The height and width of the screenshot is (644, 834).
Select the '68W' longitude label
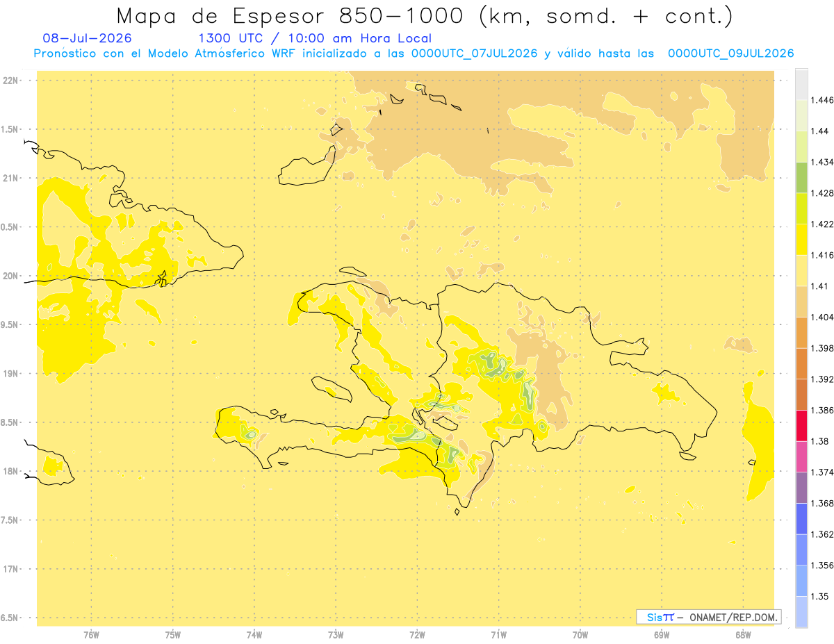tap(743, 634)
